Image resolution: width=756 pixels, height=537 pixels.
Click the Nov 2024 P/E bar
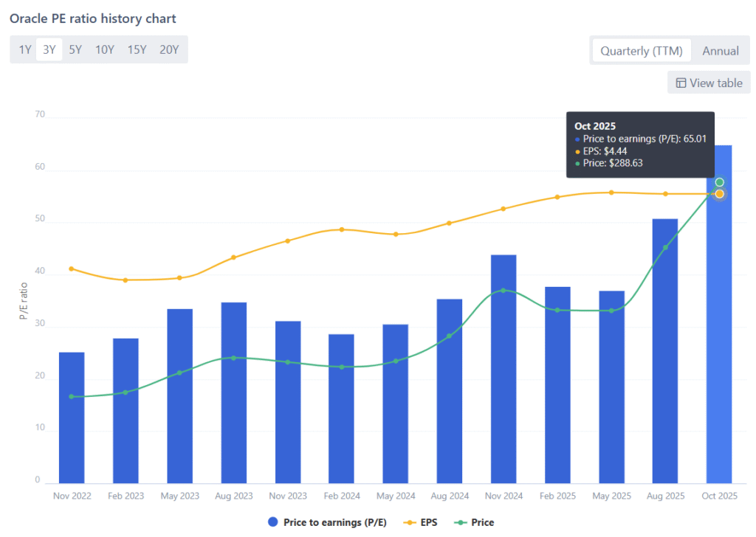504,369
